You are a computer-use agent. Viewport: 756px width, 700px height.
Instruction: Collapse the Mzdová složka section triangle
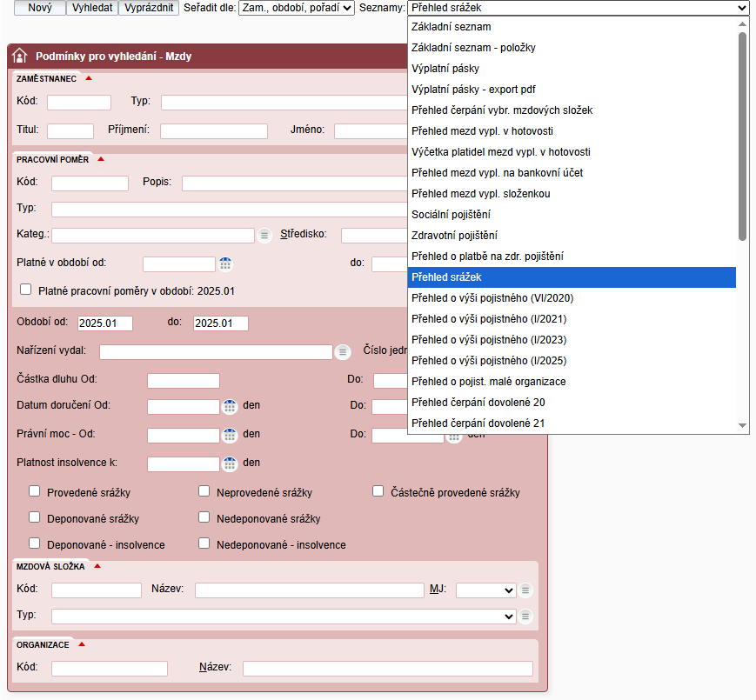coord(97,566)
